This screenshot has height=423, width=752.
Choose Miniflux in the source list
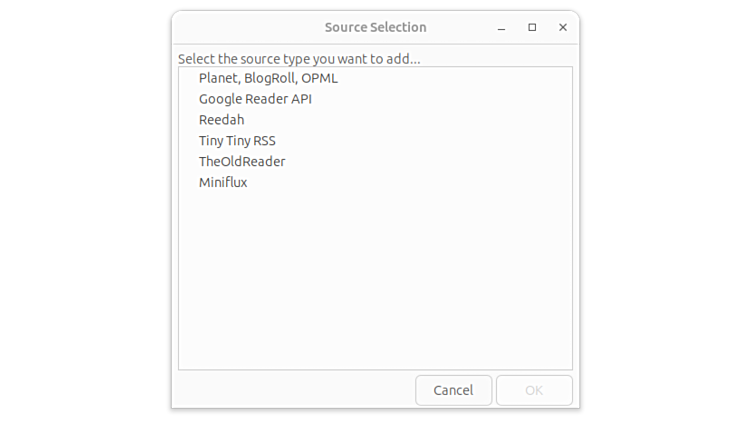pos(223,183)
